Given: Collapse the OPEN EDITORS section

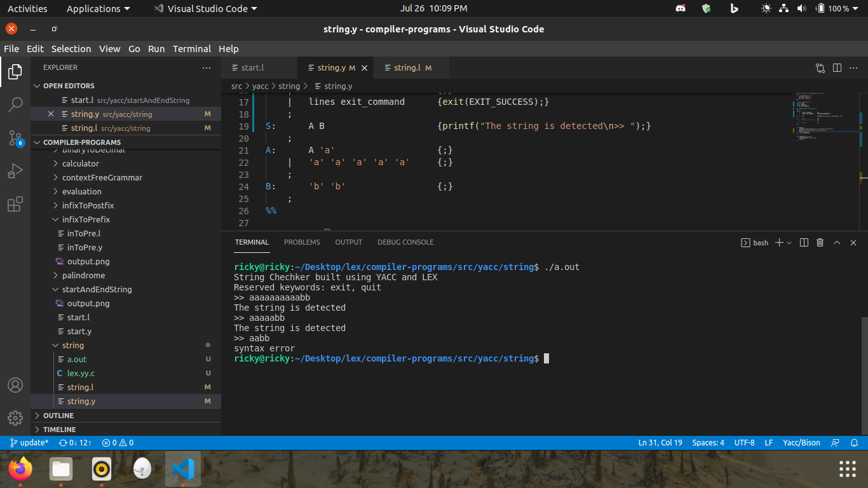Looking at the screenshot, I should 126,86.
